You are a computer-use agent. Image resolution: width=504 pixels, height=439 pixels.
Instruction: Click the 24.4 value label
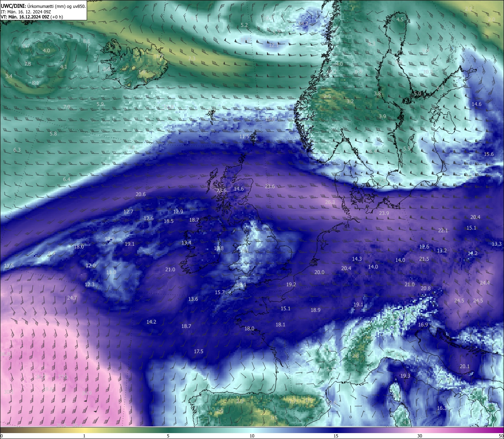tap(485, 283)
